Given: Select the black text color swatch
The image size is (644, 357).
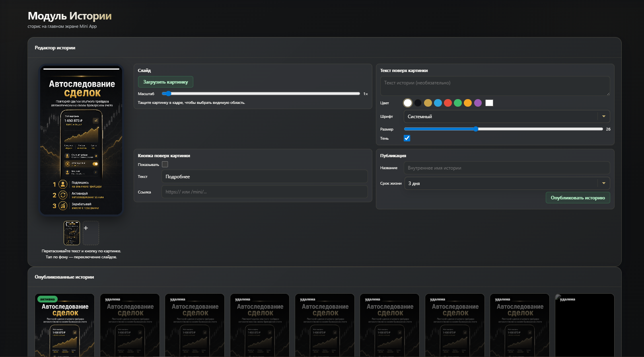Looking at the screenshot, I should click(x=418, y=103).
